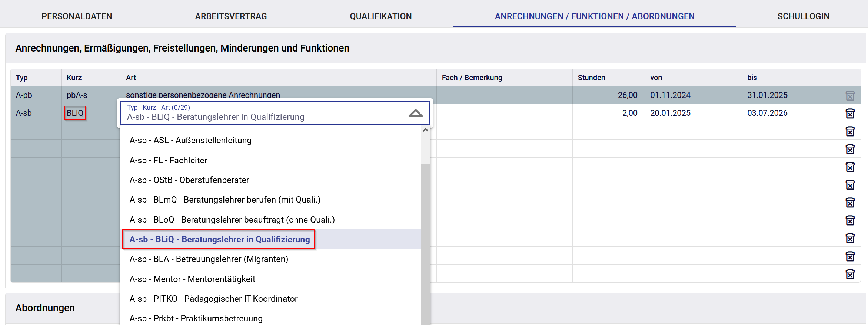Click trash icon in the last table row

pyautogui.click(x=850, y=274)
